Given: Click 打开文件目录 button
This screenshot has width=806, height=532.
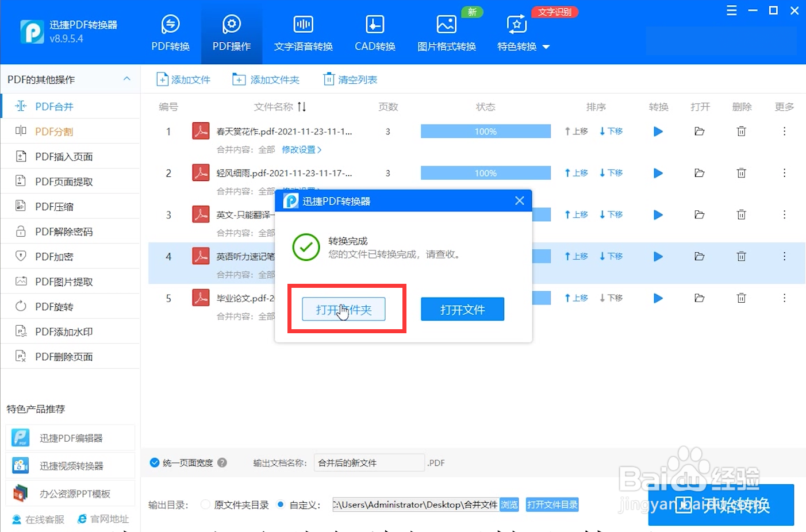Looking at the screenshot, I should pos(552,504).
